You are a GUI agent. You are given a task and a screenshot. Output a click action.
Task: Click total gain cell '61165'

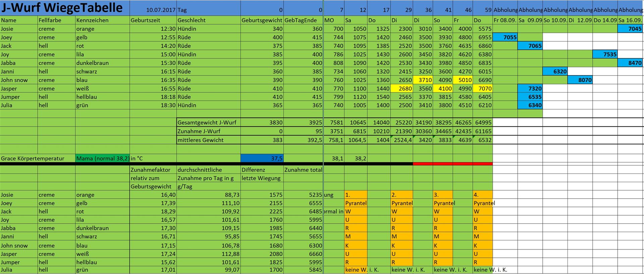483,131
